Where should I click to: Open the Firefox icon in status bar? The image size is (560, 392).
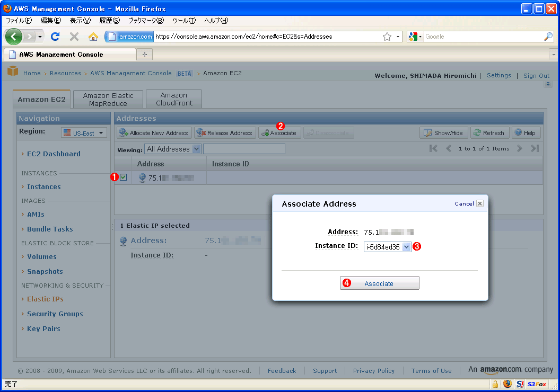[x=507, y=384]
